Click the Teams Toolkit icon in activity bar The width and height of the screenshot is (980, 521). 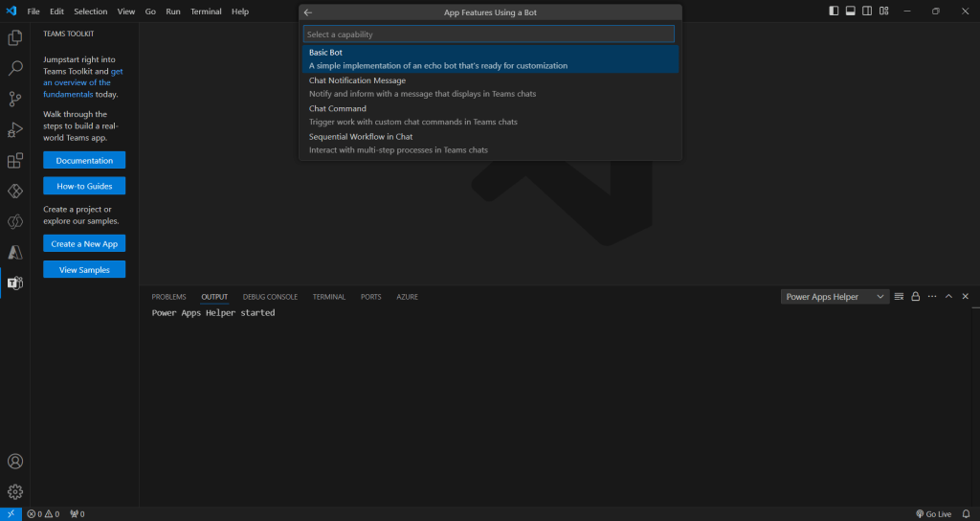tap(15, 283)
